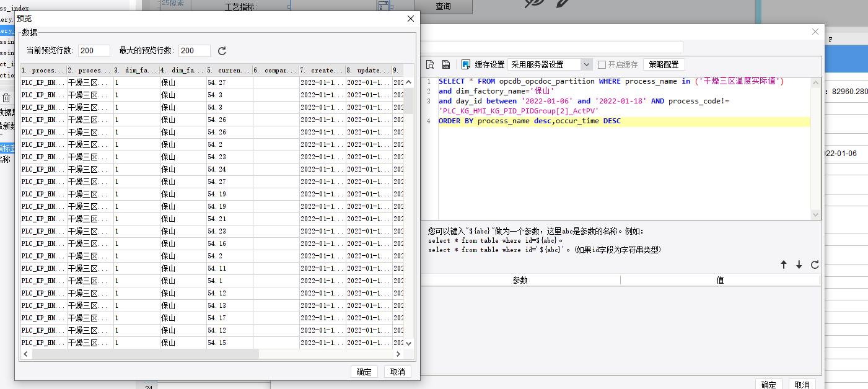This screenshot has height=389, width=868.
Task: Click SQL line starting with ORDER BY
Action: point(530,121)
